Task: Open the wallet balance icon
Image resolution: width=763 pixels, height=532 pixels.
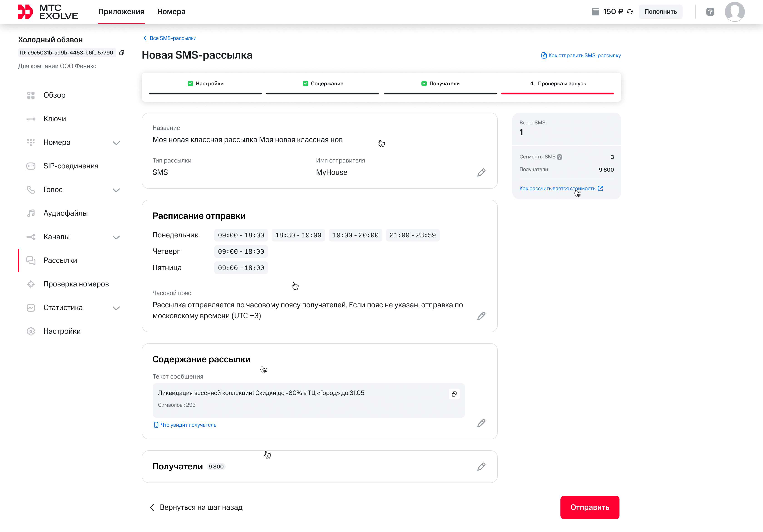Action: click(595, 12)
